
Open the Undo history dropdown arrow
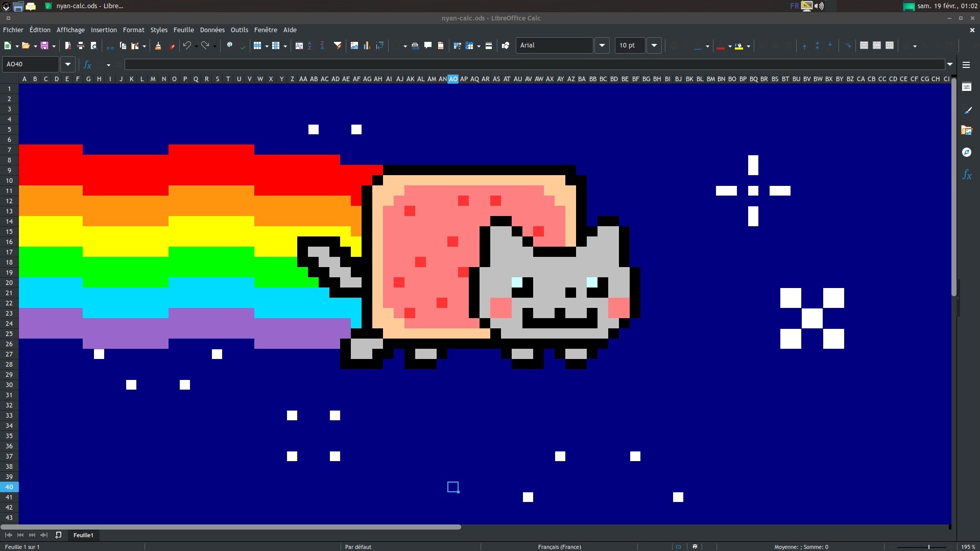[196, 46]
